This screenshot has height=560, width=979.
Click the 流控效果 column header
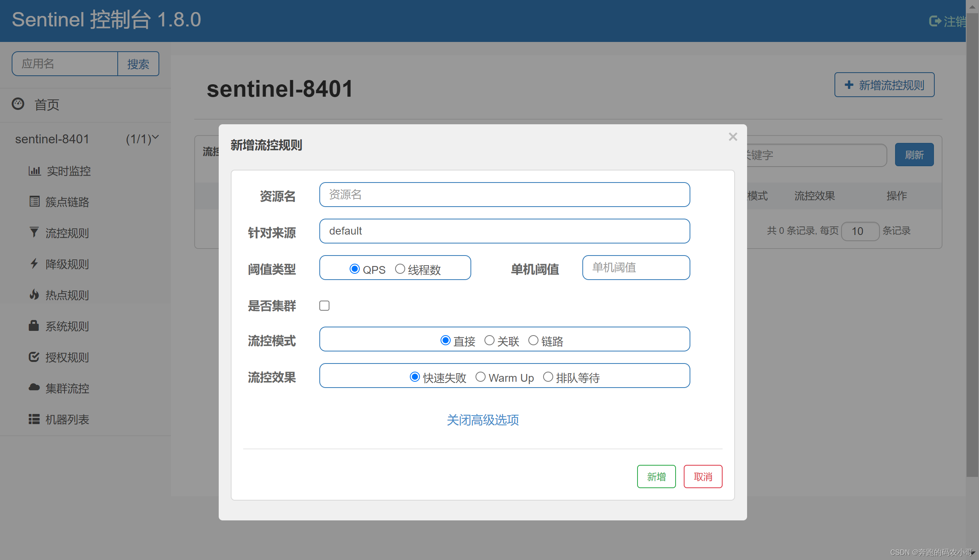[x=815, y=196]
